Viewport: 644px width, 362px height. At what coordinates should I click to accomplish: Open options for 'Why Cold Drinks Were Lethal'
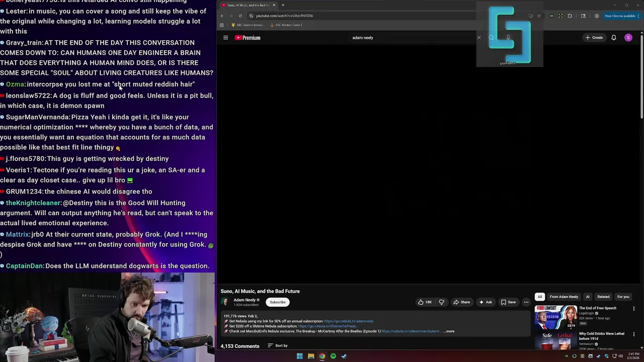point(633,334)
